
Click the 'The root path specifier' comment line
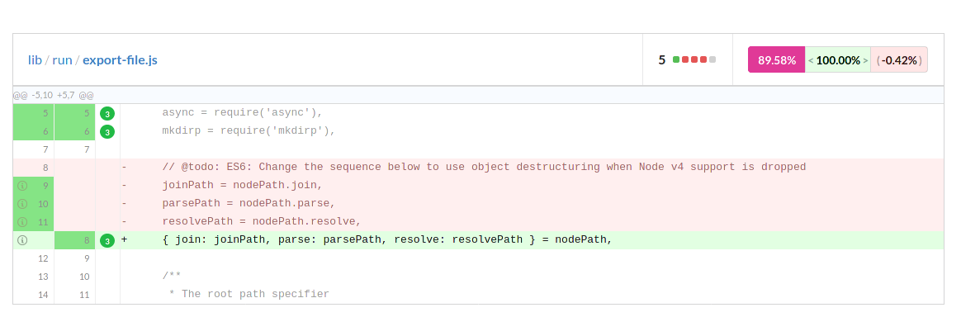249,294
